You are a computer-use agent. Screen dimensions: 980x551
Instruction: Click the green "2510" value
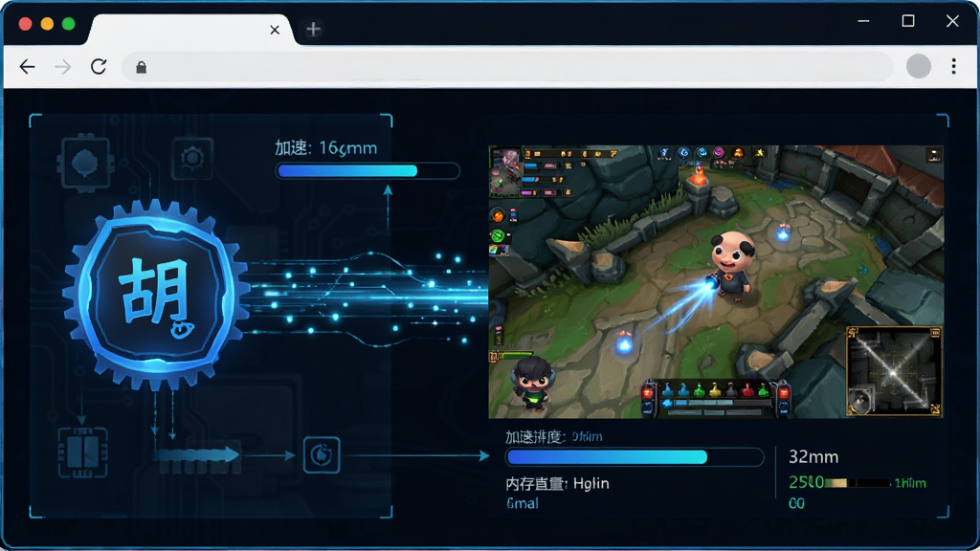806,482
